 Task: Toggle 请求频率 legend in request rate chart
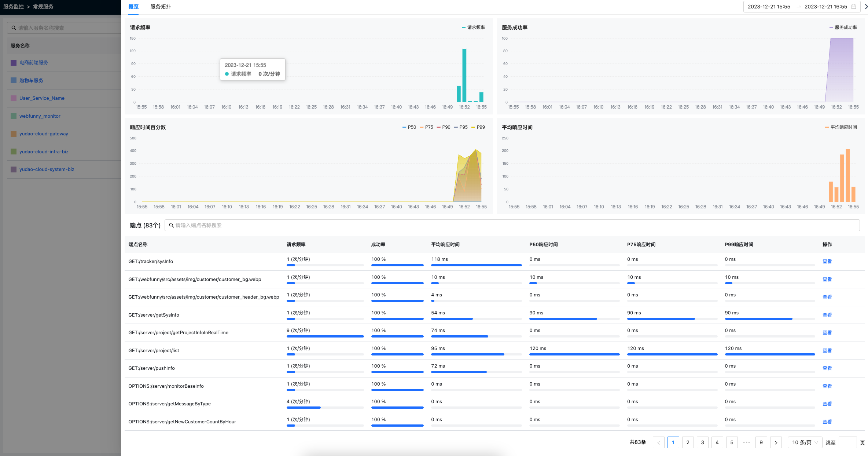click(473, 28)
